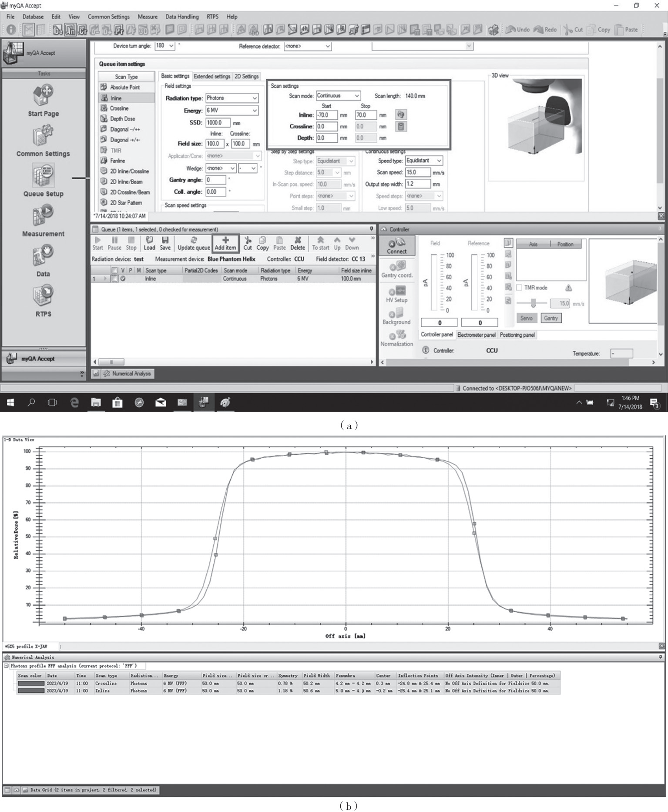Adjust the controller speed slider
Image resolution: width=668 pixels, height=812 pixels.
pos(533,303)
